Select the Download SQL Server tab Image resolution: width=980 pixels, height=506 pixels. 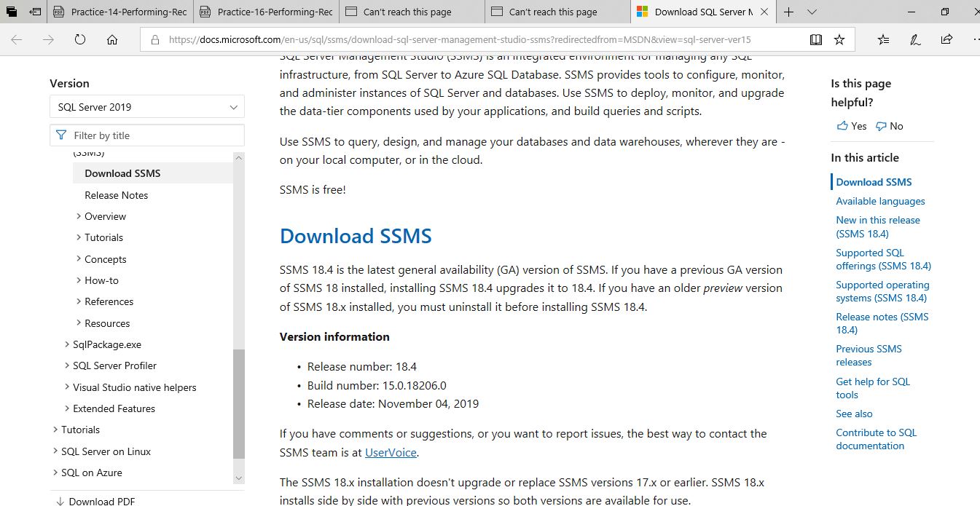(x=703, y=12)
